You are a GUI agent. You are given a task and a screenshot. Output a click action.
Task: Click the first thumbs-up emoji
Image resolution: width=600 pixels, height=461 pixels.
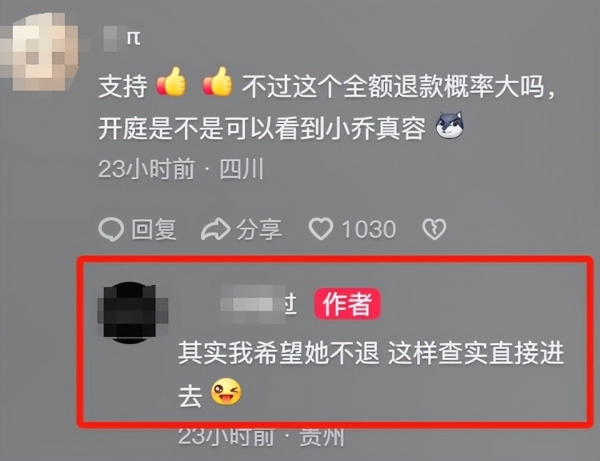pos(171,82)
